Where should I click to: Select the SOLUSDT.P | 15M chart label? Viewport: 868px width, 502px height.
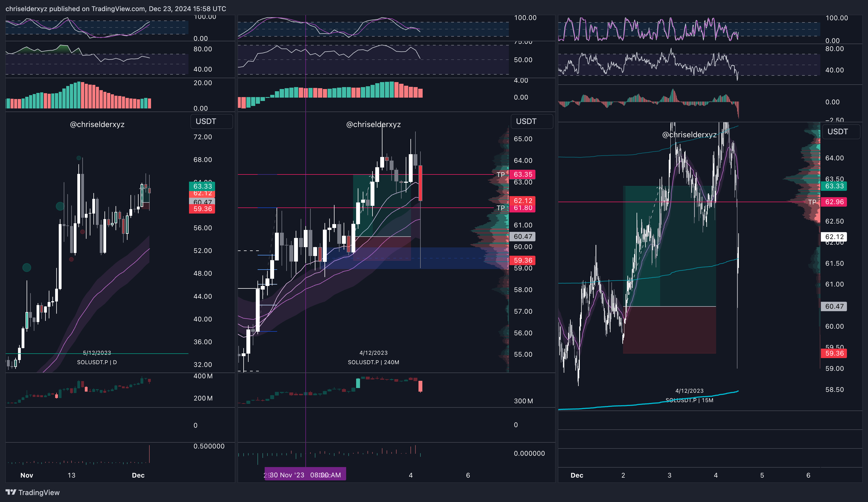coord(689,400)
